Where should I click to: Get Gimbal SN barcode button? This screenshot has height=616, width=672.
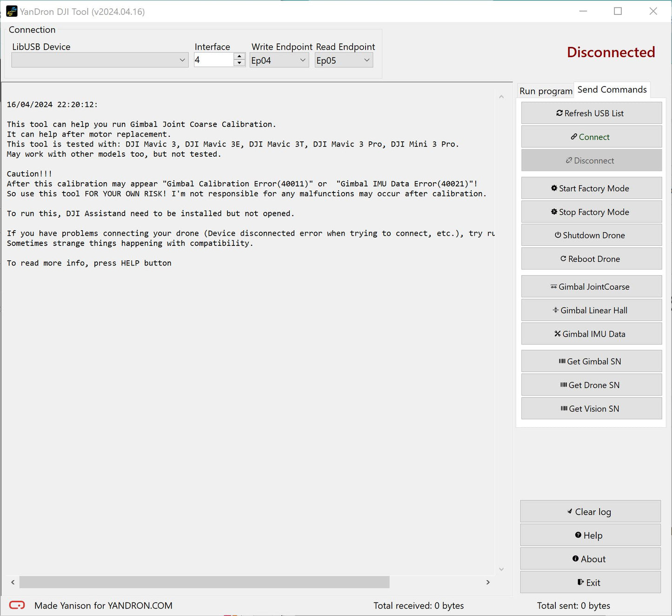click(x=591, y=362)
